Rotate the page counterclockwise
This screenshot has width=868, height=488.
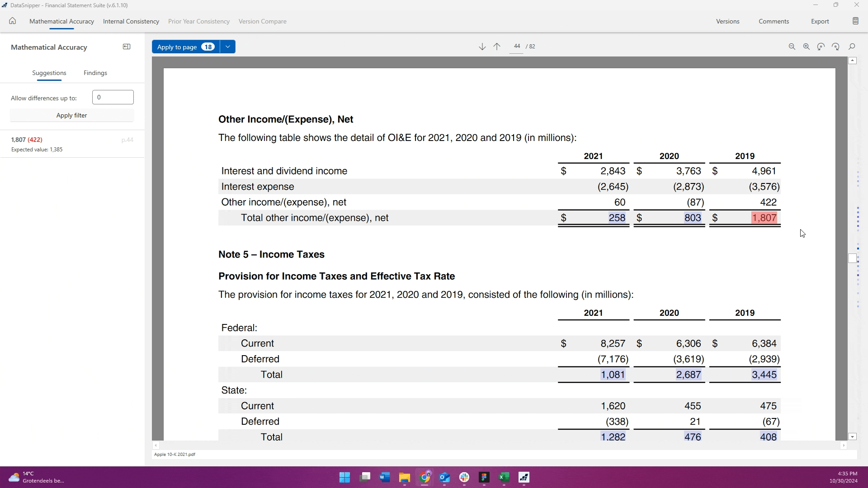pyautogui.click(x=821, y=47)
